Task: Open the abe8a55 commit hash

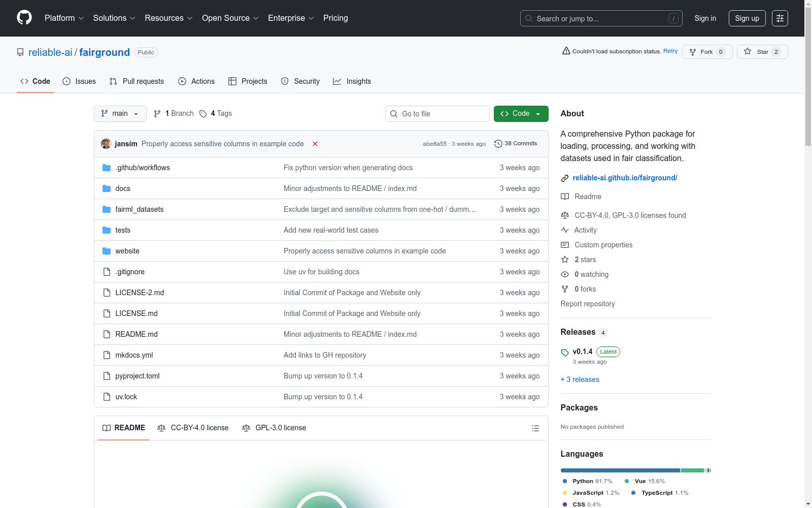Action: click(x=435, y=144)
